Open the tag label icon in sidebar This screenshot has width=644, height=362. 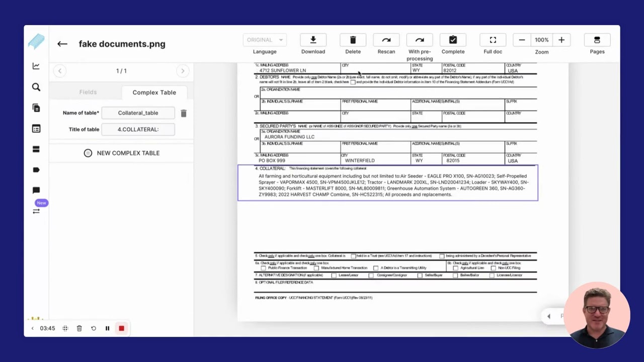click(x=36, y=170)
